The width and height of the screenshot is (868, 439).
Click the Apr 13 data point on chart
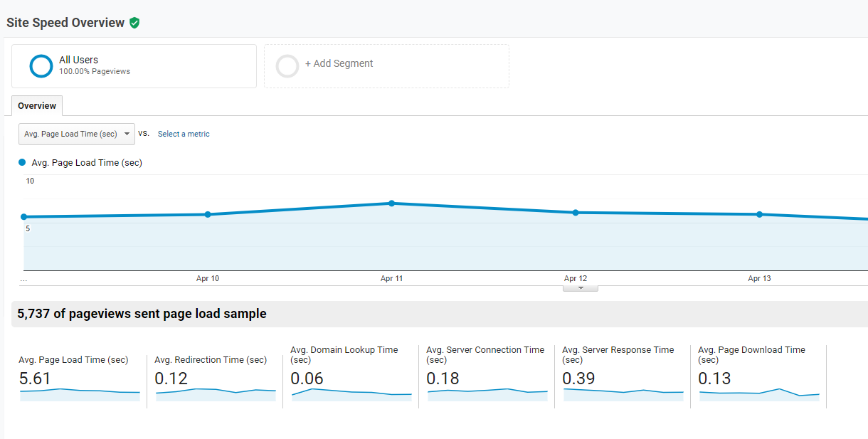coord(759,214)
